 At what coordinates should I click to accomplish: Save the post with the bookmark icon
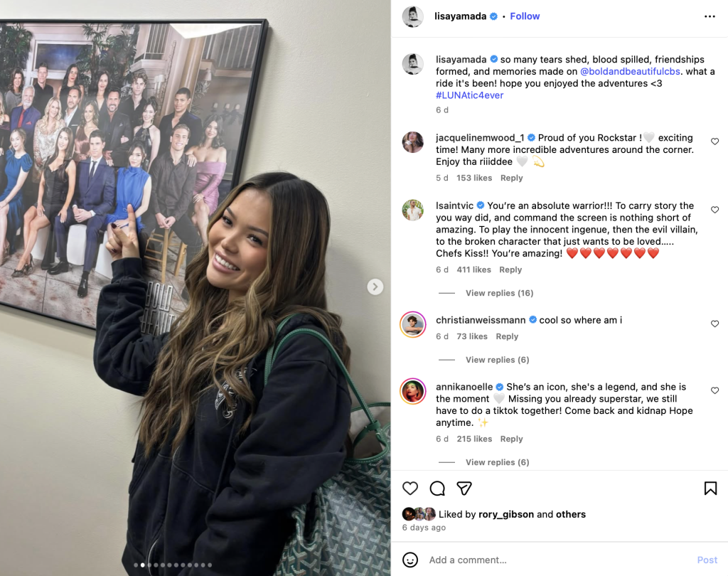click(710, 489)
